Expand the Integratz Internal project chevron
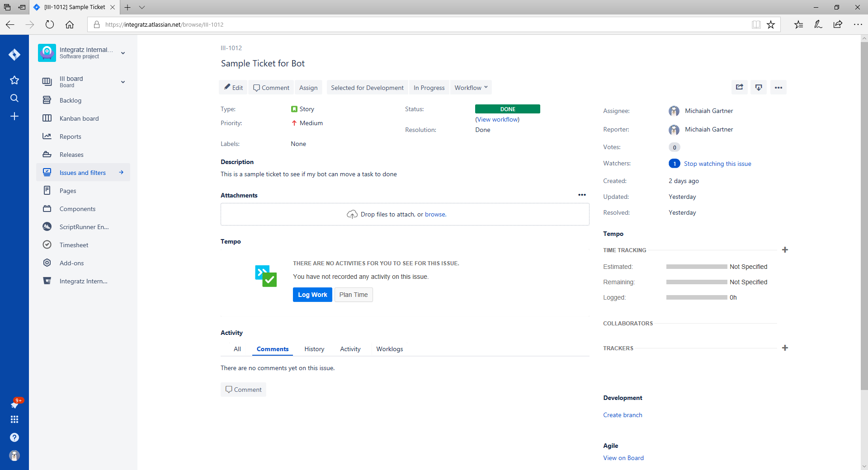Image resolution: width=868 pixels, height=470 pixels. coord(123,53)
